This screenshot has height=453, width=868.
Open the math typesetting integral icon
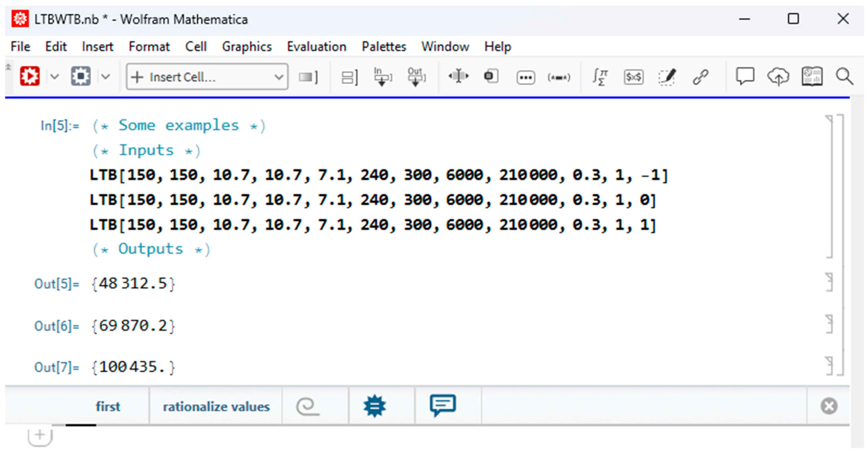[600, 77]
